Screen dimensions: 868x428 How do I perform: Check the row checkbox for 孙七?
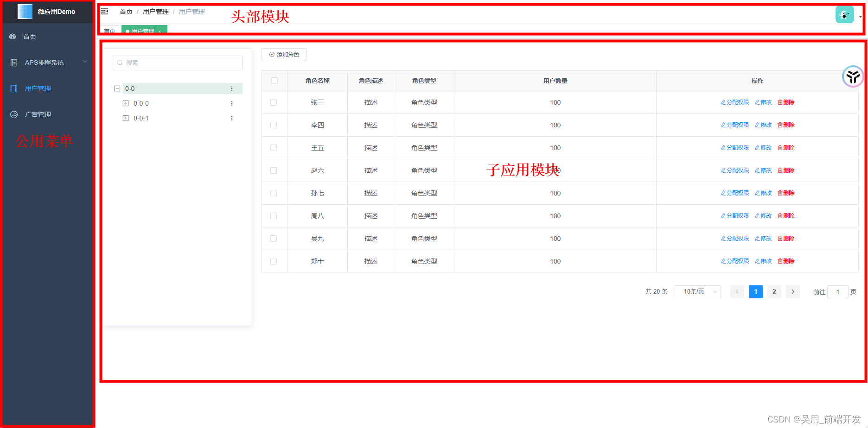click(x=274, y=193)
